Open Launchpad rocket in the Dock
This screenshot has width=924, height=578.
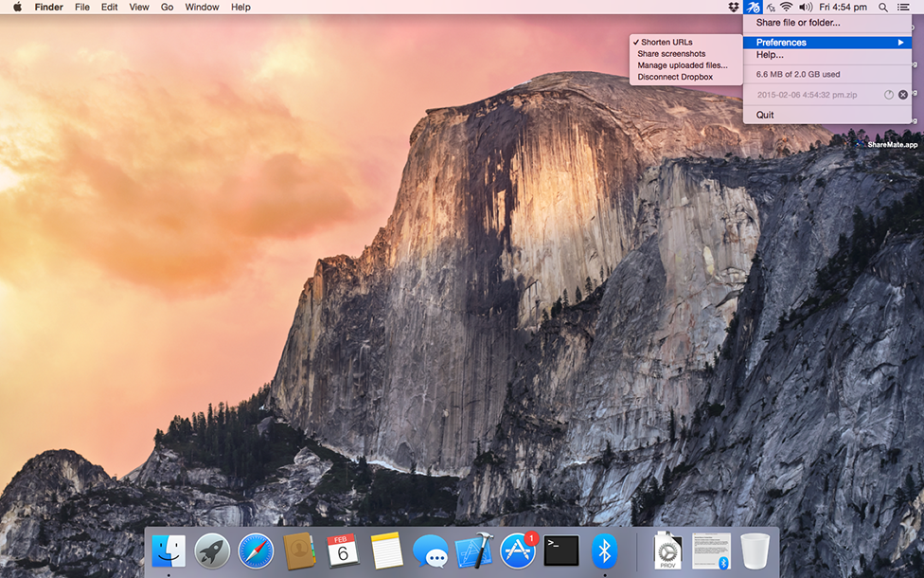click(212, 551)
